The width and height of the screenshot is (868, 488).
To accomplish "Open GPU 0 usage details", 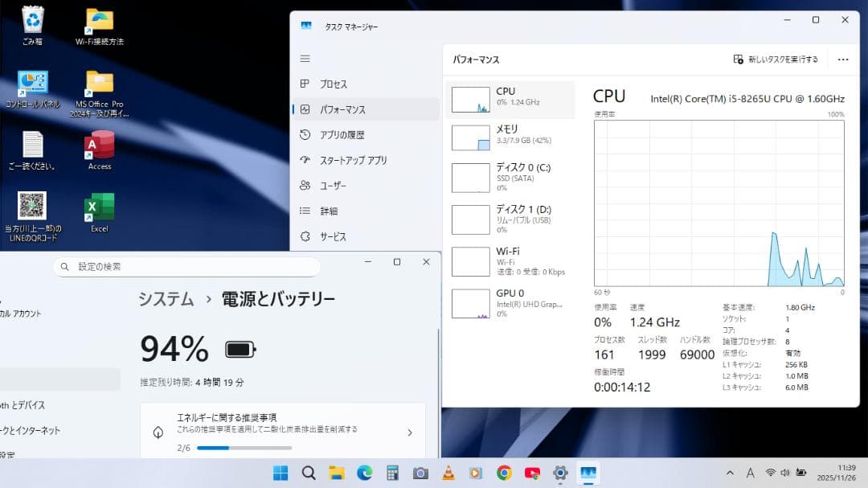I will tap(510, 303).
